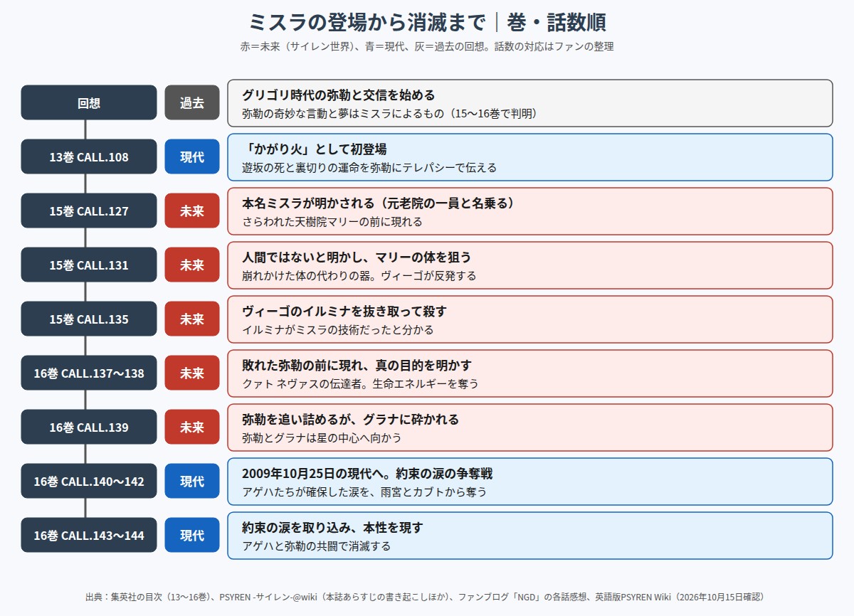Click text さらわれた天樹院マリーの前に現れる

click(x=332, y=221)
